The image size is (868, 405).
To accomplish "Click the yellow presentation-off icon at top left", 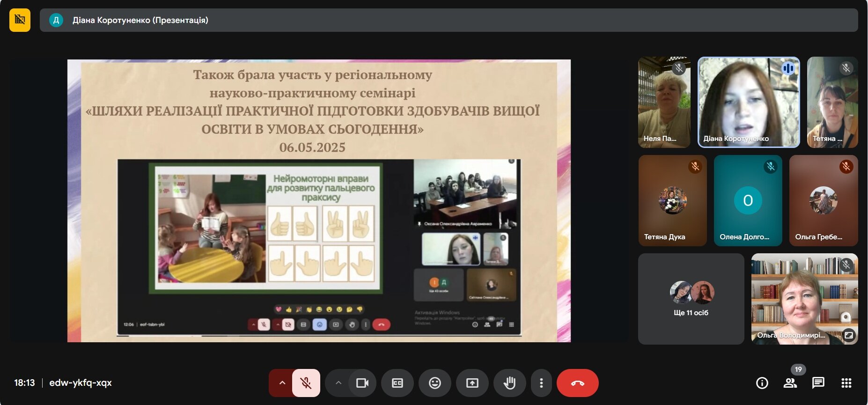I will [20, 20].
